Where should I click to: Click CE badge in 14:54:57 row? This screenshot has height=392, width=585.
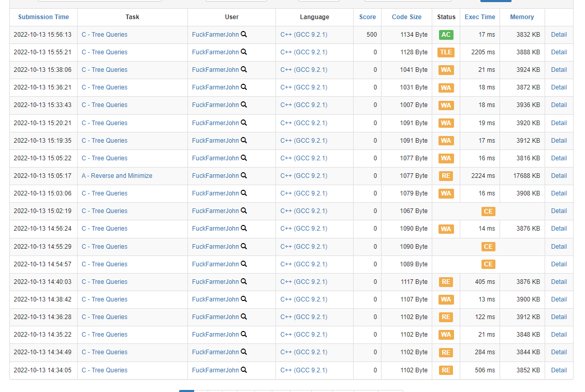pos(488,264)
